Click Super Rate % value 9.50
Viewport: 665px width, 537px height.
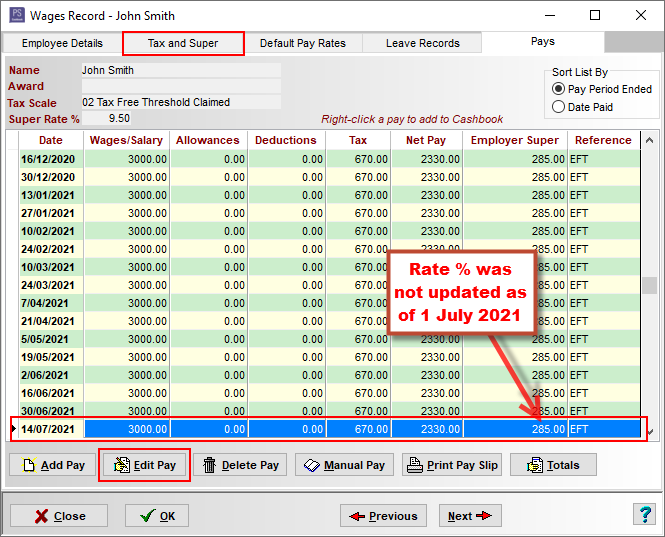[106, 118]
